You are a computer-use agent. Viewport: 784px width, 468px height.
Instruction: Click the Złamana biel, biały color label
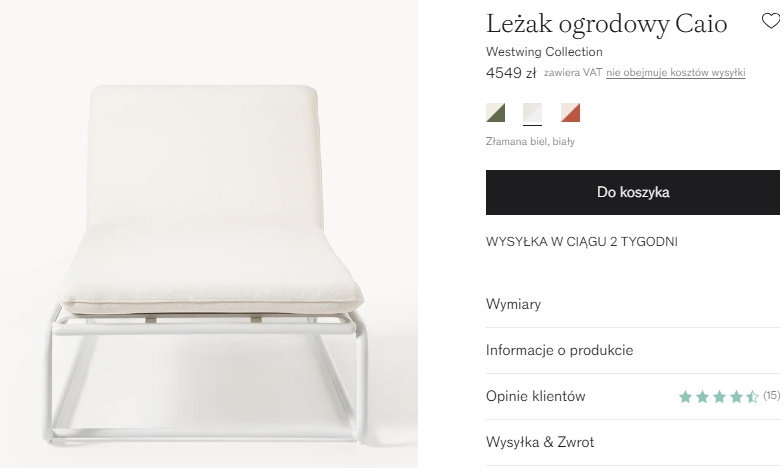[530, 142]
